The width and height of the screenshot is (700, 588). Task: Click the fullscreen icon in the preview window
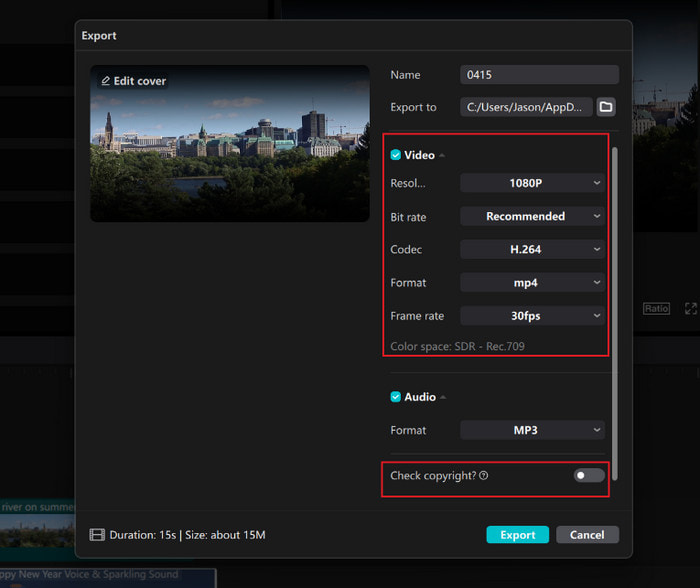[691, 309]
